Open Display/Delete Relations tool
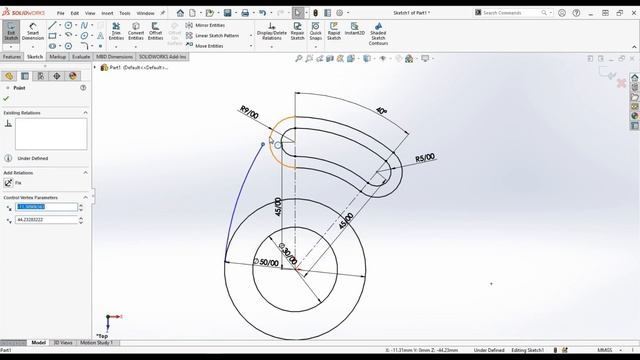The width and height of the screenshot is (640, 360). point(271,31)
